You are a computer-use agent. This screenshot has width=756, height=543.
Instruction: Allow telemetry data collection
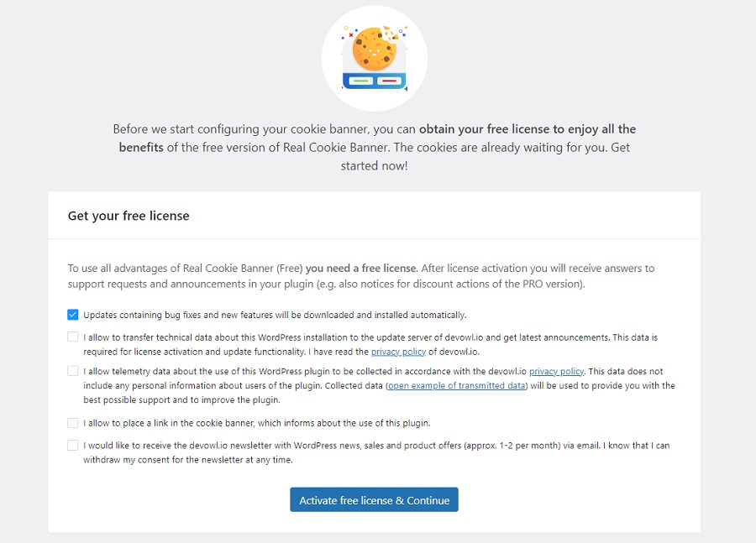73,371
